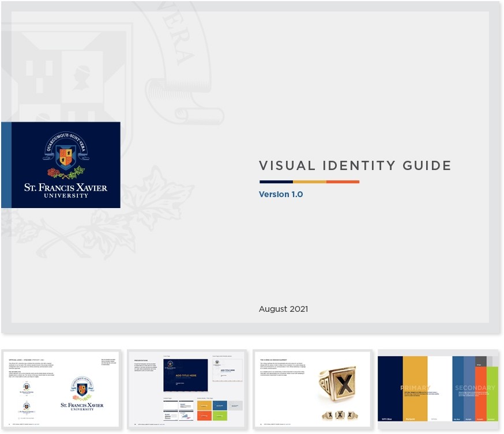Open the Official Logo – Stacked page thumbnail
Screen dimensions: 504x434
[x=61, y=390]
